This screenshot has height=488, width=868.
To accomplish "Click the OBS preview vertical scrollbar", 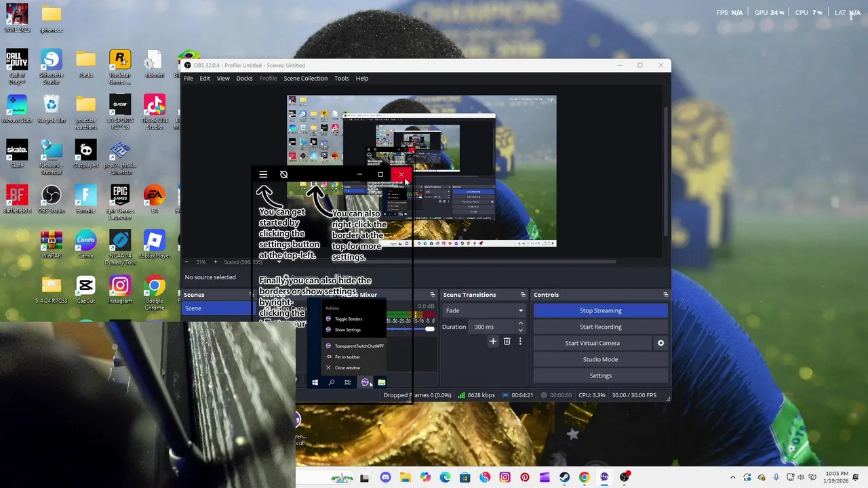I will [667, 169].
